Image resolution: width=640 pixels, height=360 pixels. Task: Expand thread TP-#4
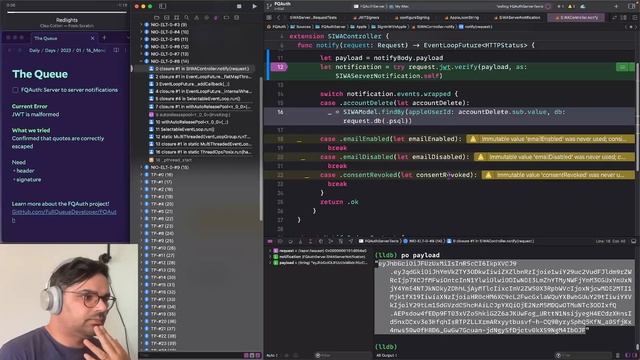click(142, 204)
